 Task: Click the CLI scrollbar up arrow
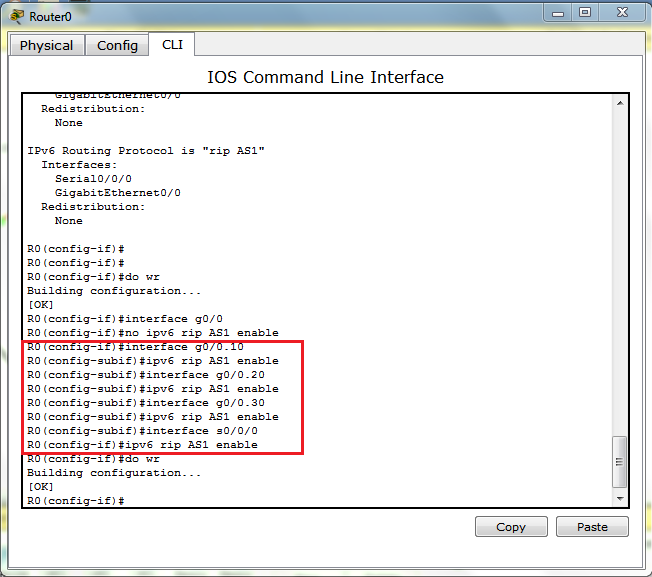point(620,103)
